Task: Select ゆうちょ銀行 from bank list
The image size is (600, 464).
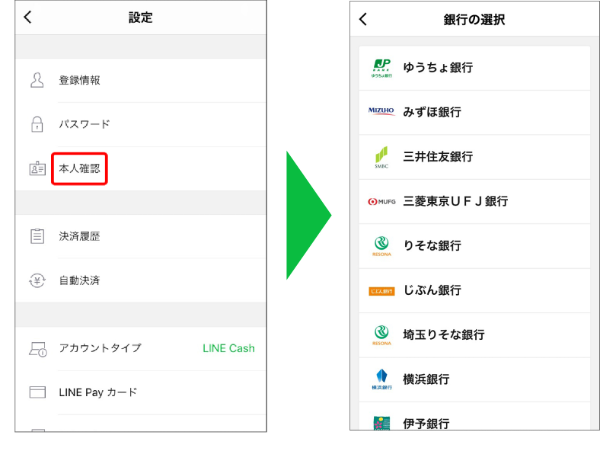Action: pyautogui.click(x=474, y=68)
